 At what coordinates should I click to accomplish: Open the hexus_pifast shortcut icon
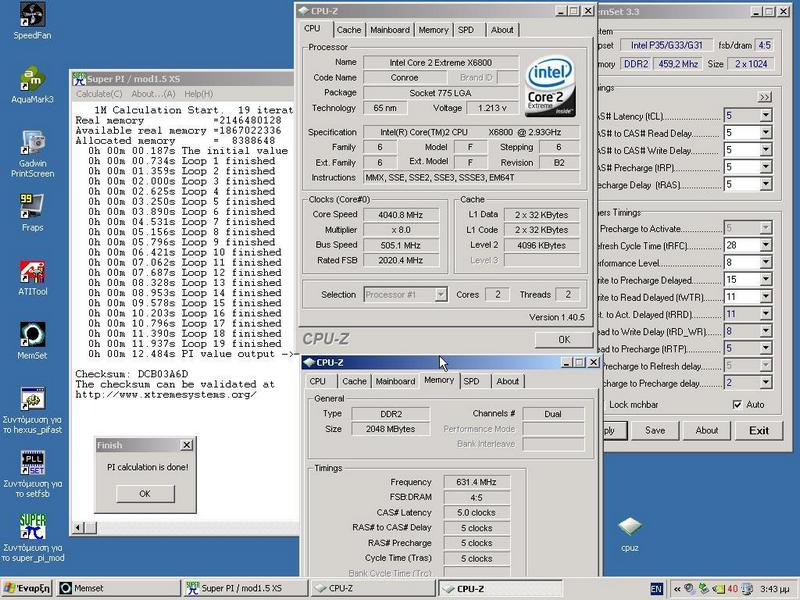point(33,399)
